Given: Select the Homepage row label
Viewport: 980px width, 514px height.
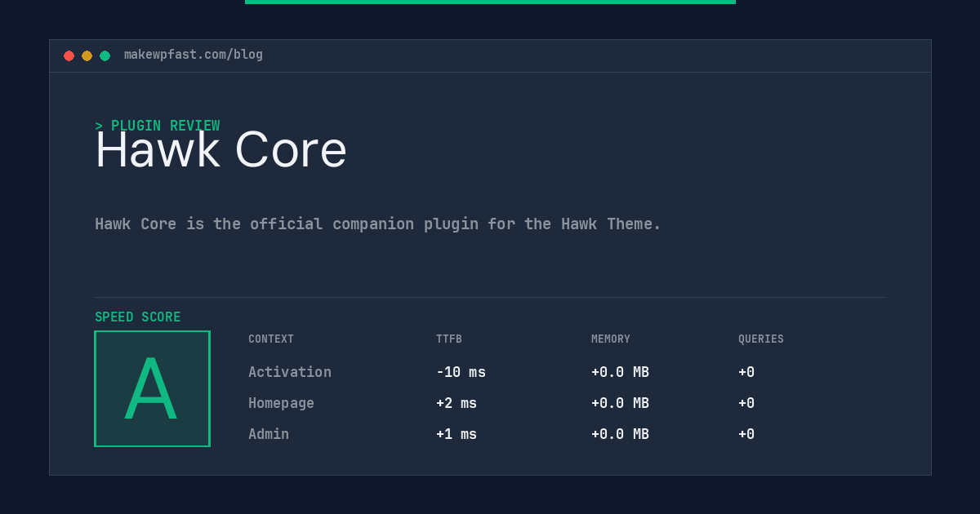Looking at the screenshot, I should coord(281,403).
